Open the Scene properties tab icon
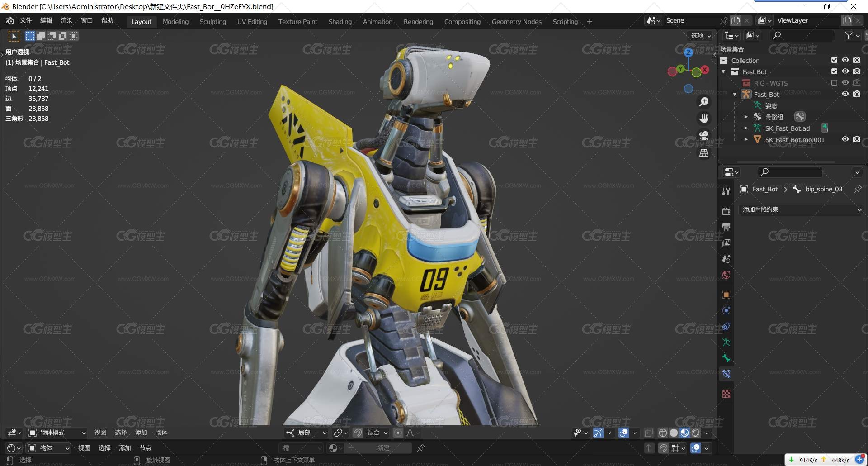The width and height of the screenshot is (868, 466). click(x=726, y=259)
